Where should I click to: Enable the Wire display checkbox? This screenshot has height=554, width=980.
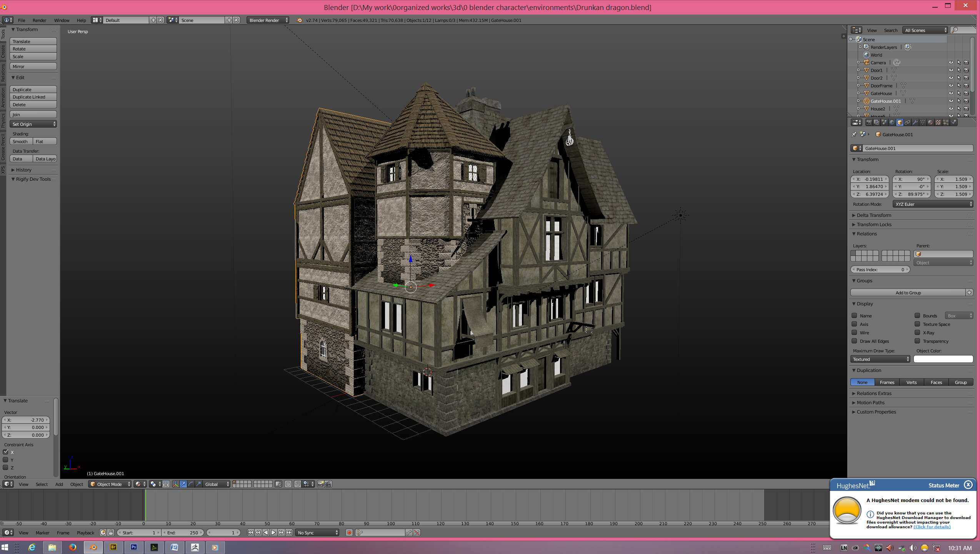854,332
